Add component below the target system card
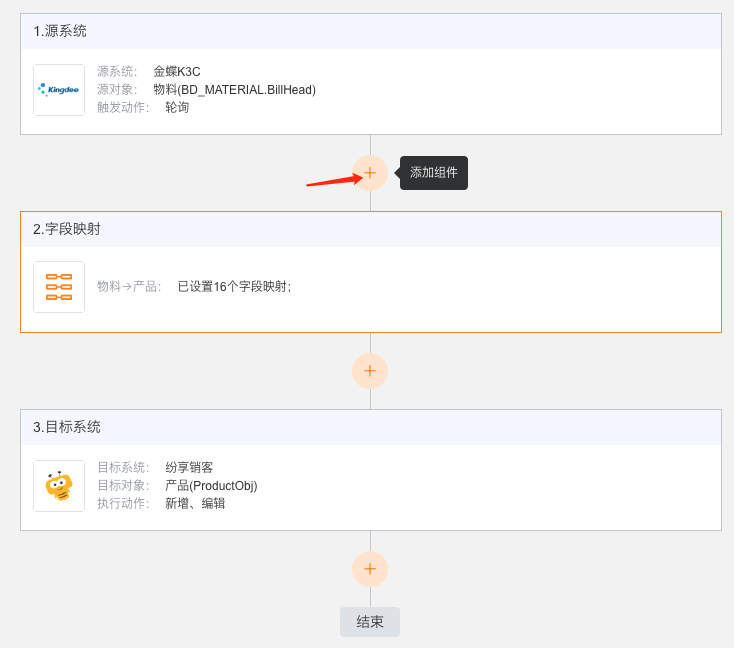The width and height of the screenshot is (734, 648). click(370, 569)
